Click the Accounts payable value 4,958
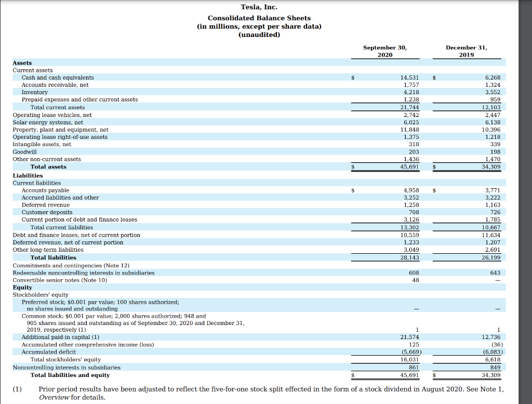This screenshot has height=404, width=532. (x=411, y=190)
